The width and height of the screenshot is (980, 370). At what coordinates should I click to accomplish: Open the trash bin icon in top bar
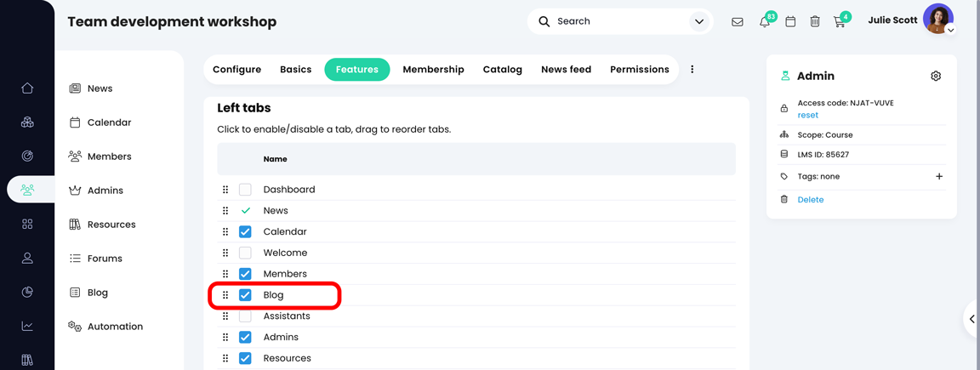(x=815, y=22)
